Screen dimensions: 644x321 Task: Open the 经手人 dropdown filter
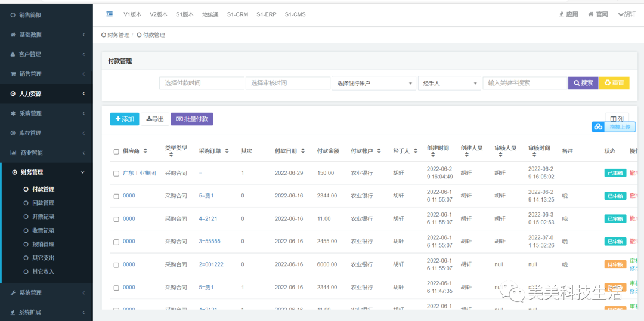click(x=448, y=84)
